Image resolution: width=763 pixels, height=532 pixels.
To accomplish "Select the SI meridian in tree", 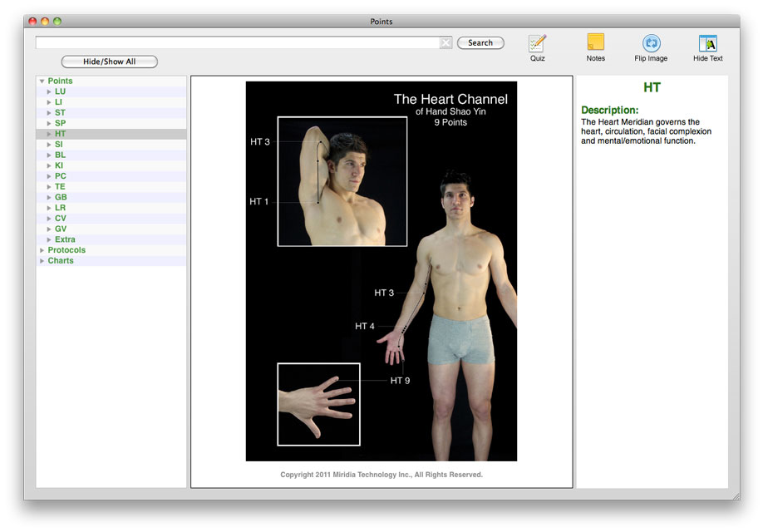I will coord(59,145).
